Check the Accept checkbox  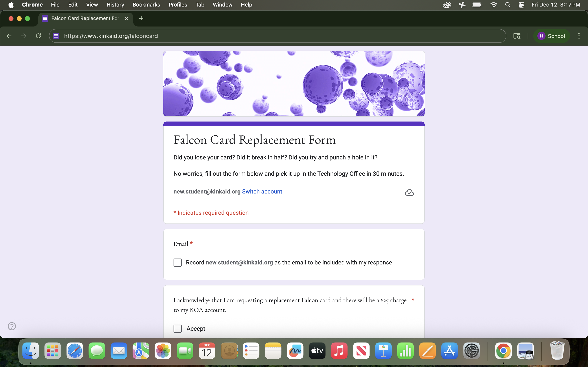[178, 328]
